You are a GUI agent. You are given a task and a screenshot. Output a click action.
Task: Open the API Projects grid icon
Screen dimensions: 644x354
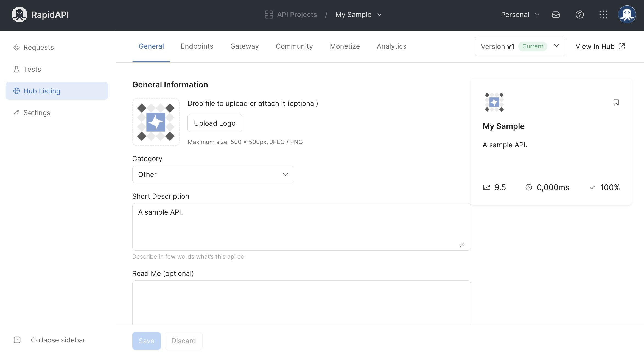coord(269,15)
